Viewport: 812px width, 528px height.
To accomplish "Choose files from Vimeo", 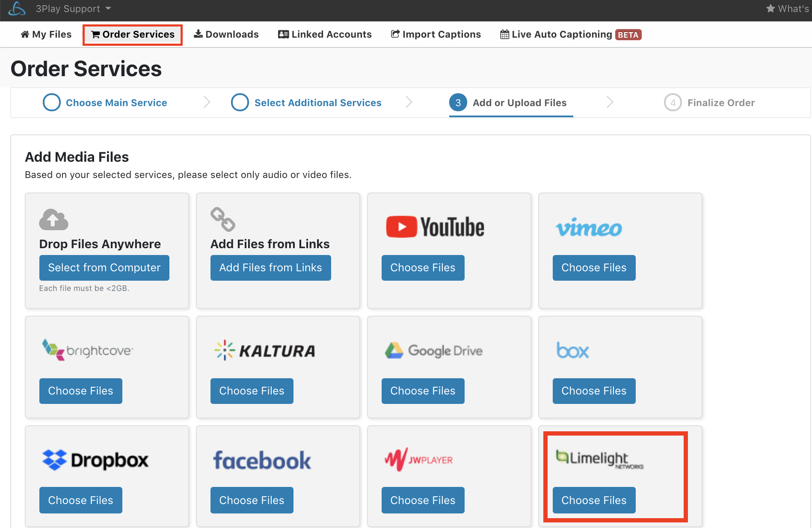I will tap(594, 268).
